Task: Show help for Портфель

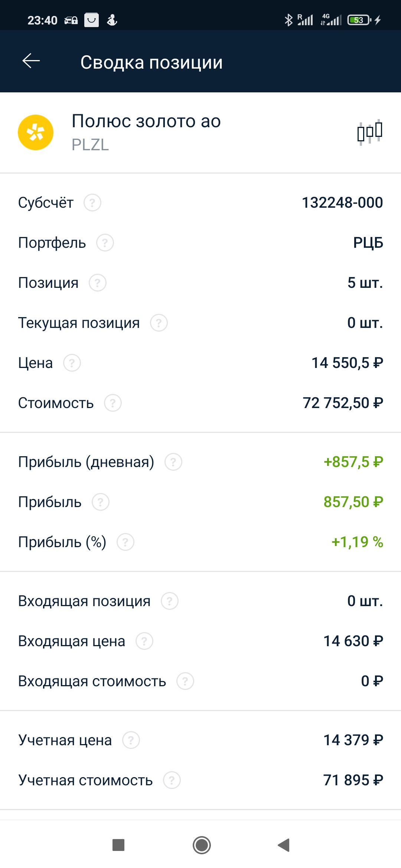Action: [x=105, y=243]
